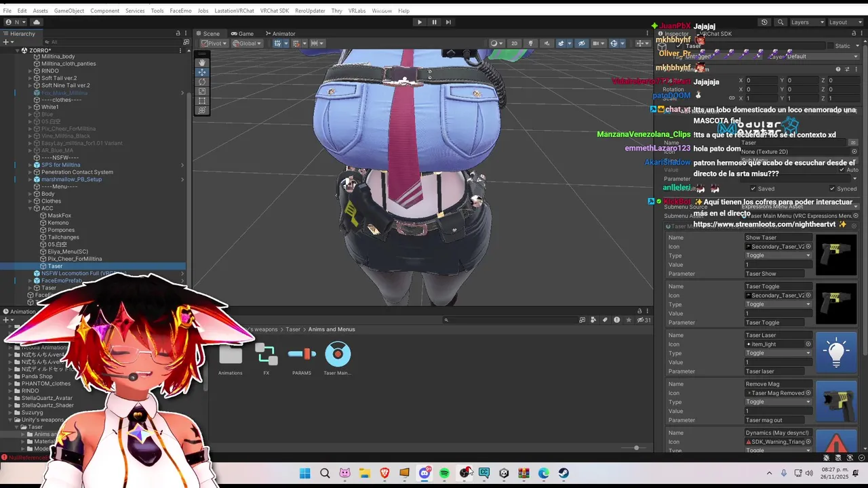Expand the Body object in Hierarchy
868x488 pixels.
(31, 194)
